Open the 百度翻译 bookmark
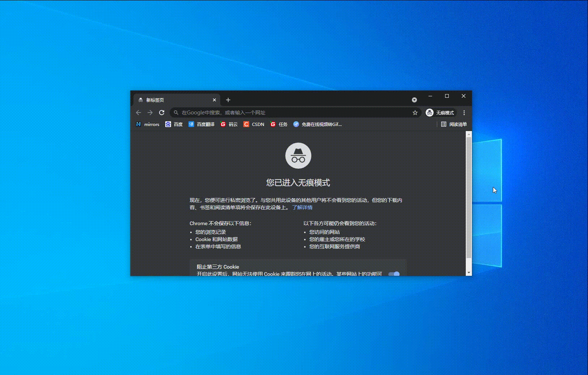Screen dimensions: 588x375 coord(201,124)
